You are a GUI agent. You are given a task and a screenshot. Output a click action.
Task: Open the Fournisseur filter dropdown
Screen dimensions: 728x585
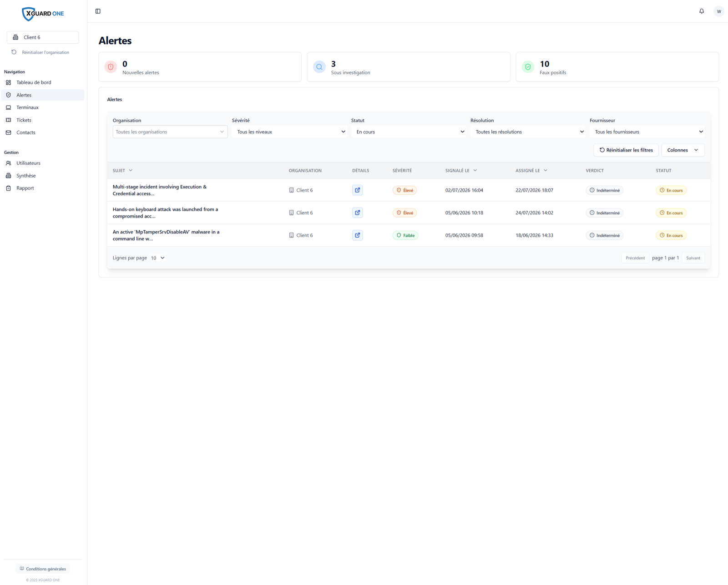click(x=647, y=132)
